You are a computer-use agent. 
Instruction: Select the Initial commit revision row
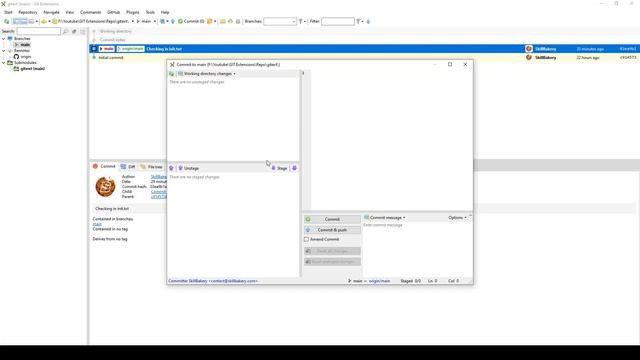click(x=363, y=58)
